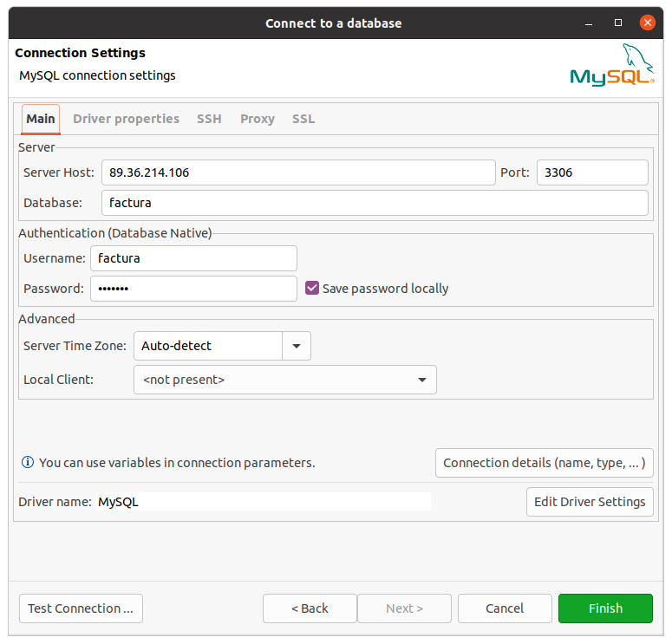This screenshot has width=672, height=644.
Task: Click the Auto-detect time zone text field
Action: (x=208, y=346)
